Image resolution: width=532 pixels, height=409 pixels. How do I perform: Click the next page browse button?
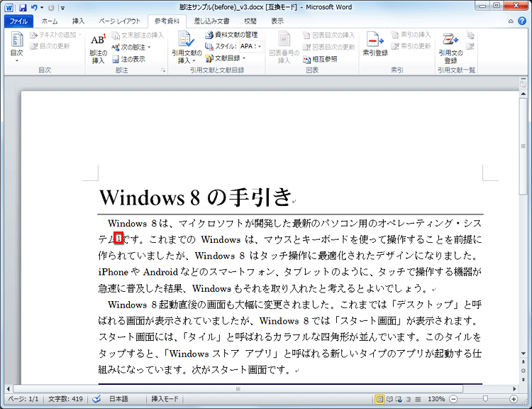[x=523, y=379]
